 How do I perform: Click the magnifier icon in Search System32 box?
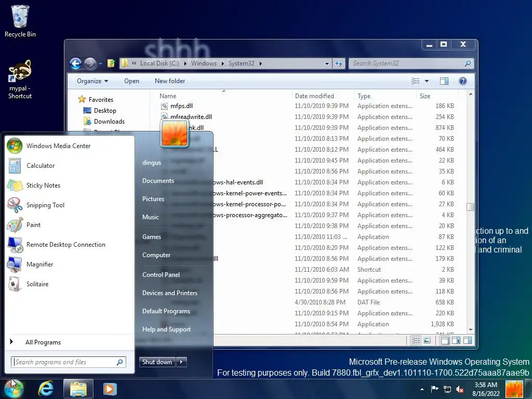tap(468, 63)
